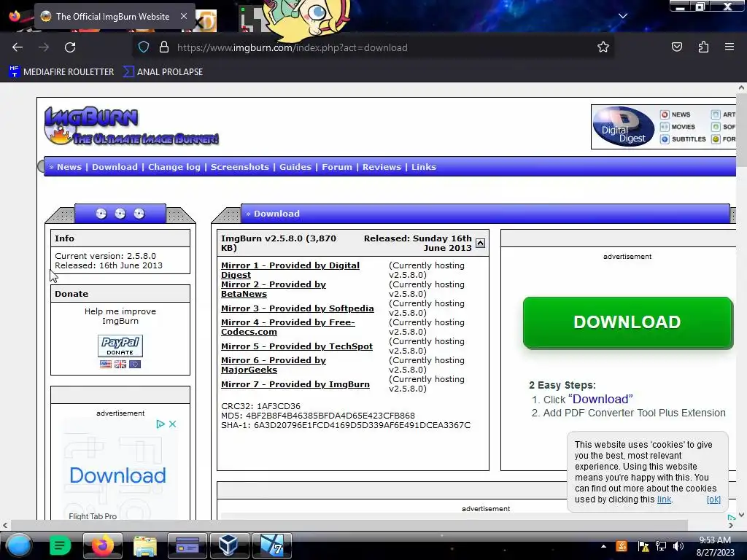
Task: Download from Mirror 4 Free-Codecs.com
Action: click(287, 327)
